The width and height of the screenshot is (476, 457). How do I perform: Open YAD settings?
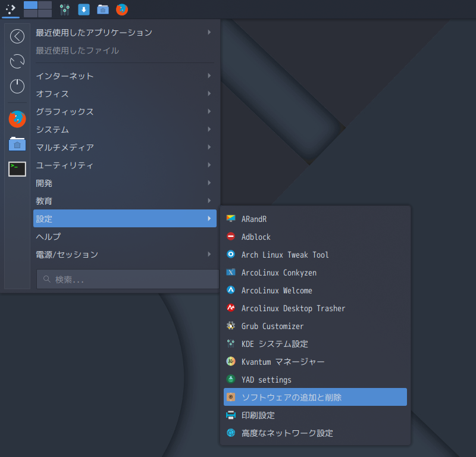coord(315,379)
